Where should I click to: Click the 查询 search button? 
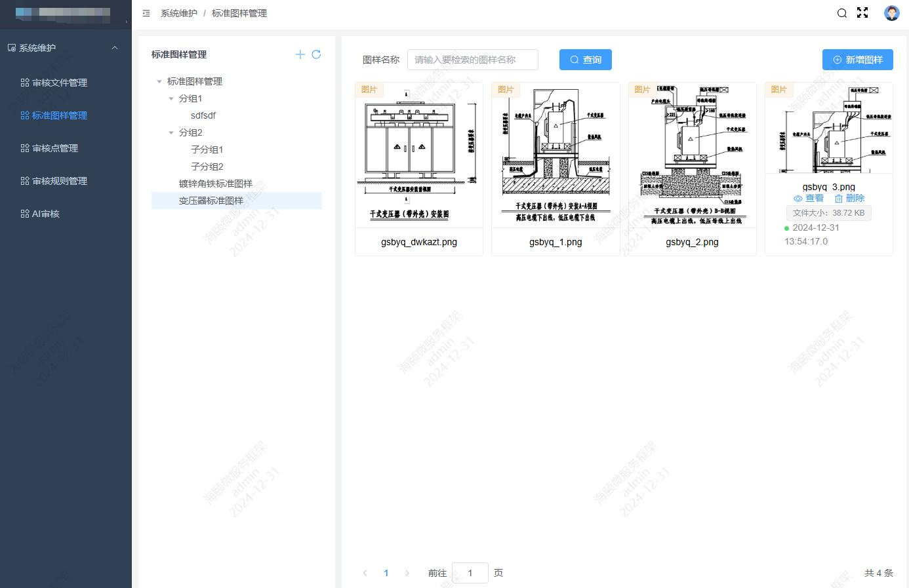[x=585, y=60]
